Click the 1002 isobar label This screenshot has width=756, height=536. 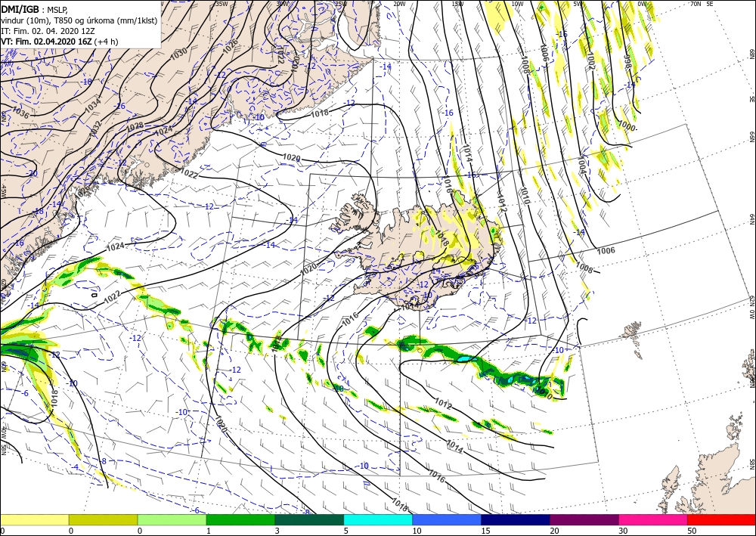coord(590,61)
